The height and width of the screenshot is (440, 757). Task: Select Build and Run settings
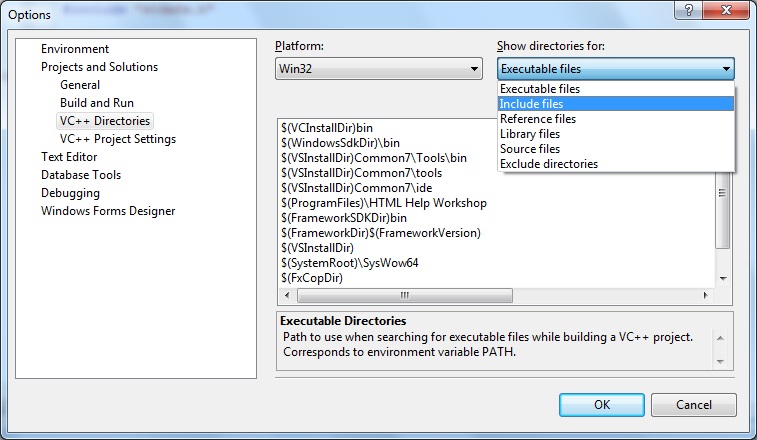tap(97, 103)
